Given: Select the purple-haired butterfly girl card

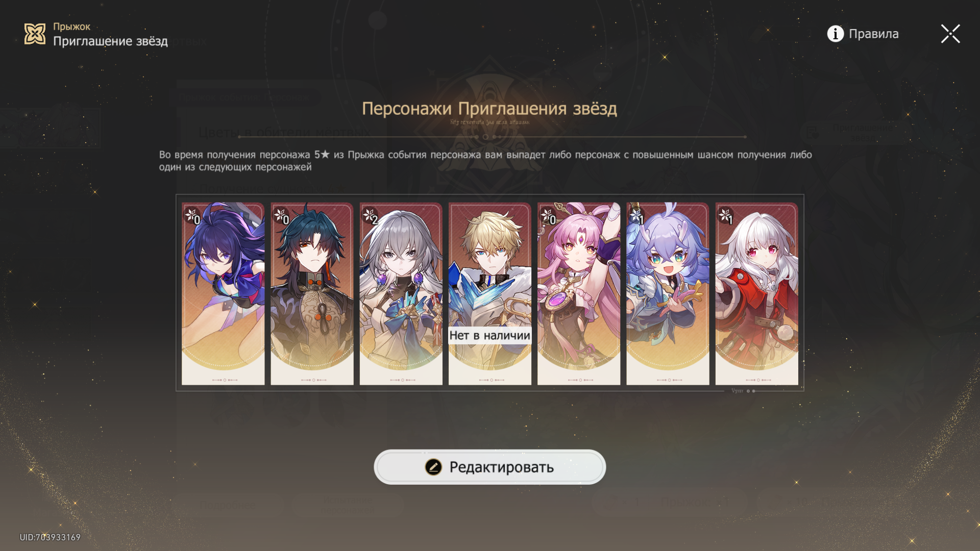Looking at the screenshot, I should [x=223, y=293].
